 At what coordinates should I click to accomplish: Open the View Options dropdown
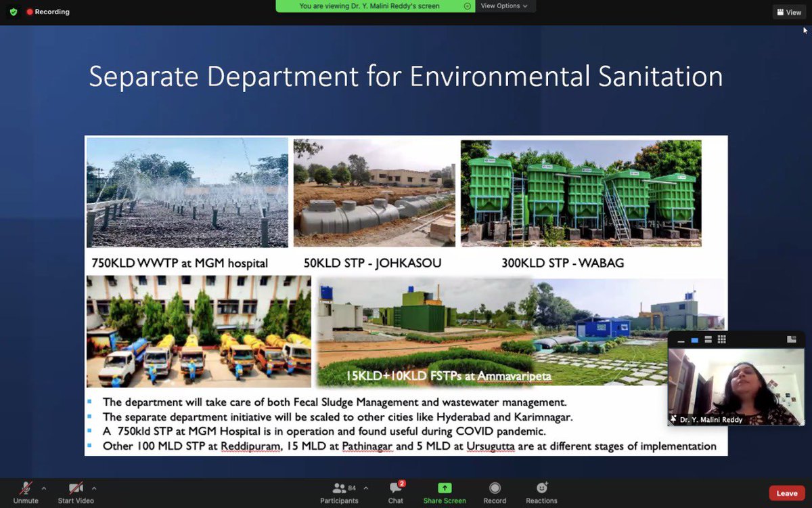(504, 6)
